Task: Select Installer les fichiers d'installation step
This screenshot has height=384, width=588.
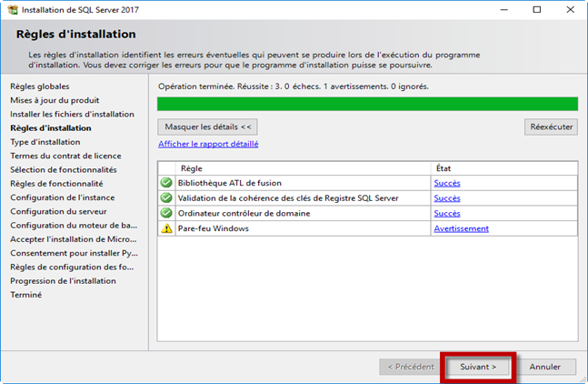Action: click(x=72, y=114)
